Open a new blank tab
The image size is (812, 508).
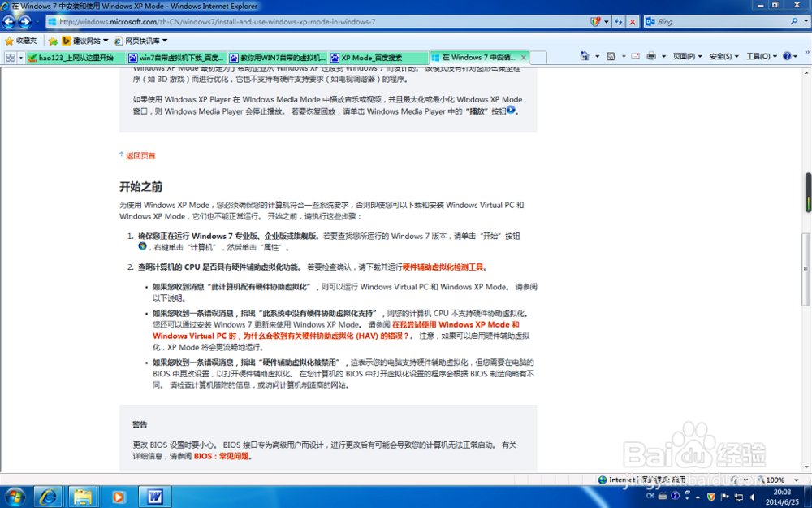point(538,58)
